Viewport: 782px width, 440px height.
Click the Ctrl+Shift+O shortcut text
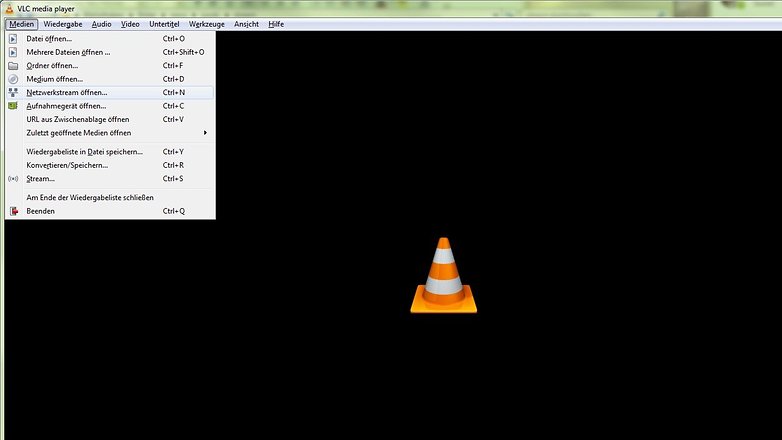[184, 52]
